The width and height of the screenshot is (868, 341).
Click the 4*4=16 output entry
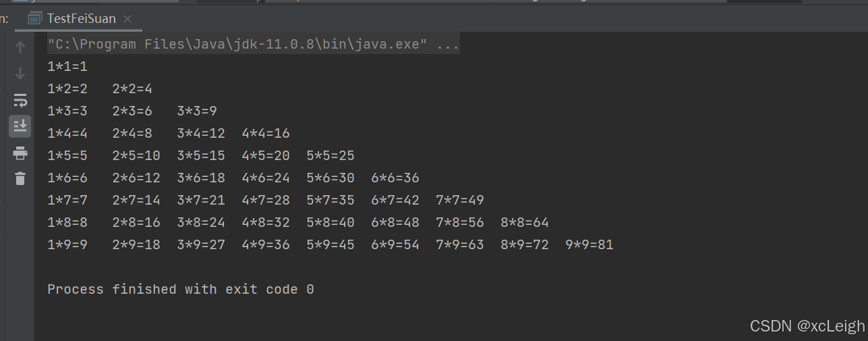(x=266, y=134)
